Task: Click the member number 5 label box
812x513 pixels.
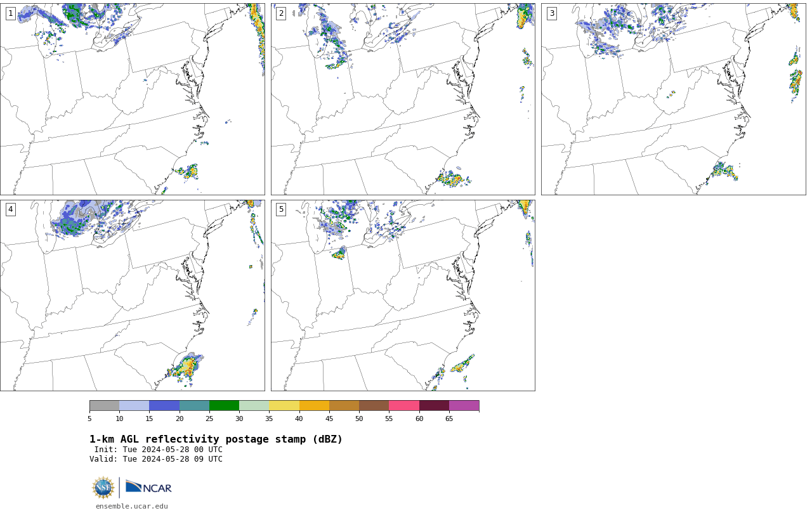Action: coord(281,209)
